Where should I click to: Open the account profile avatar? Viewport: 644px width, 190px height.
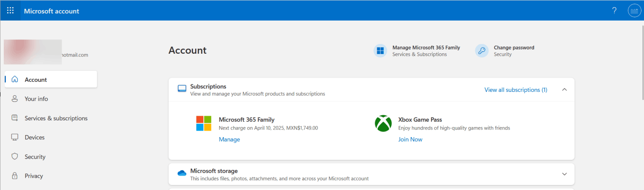point(634,11)
